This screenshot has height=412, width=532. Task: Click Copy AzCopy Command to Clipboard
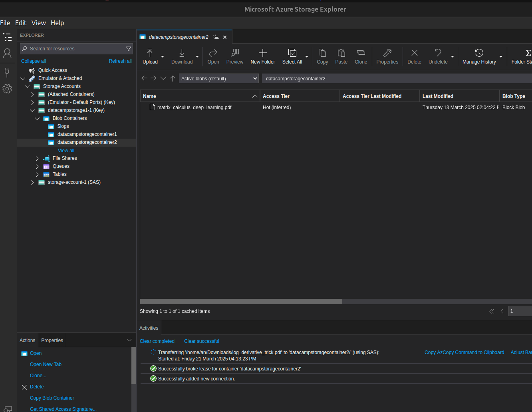[x=464, y=352]
